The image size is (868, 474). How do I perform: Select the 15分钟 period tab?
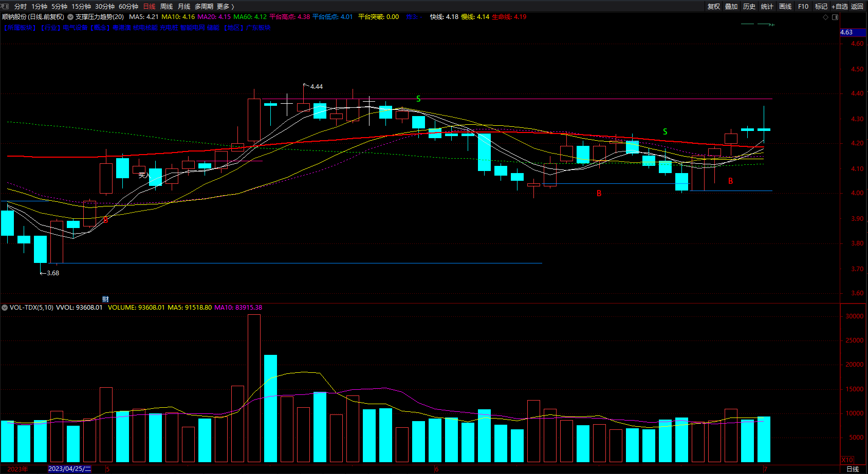coord(81,6)
